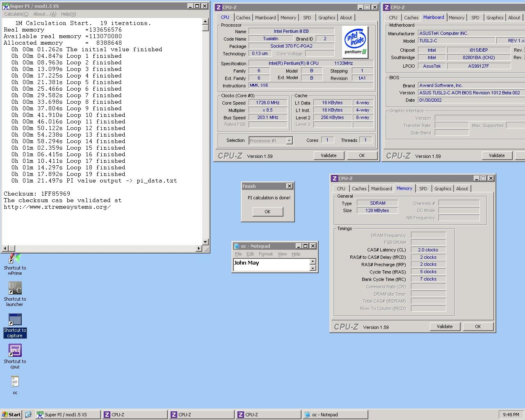Click Super PI vertical scrollbar up arrow
Screen dimensions: 525x420
click(205, 22)
